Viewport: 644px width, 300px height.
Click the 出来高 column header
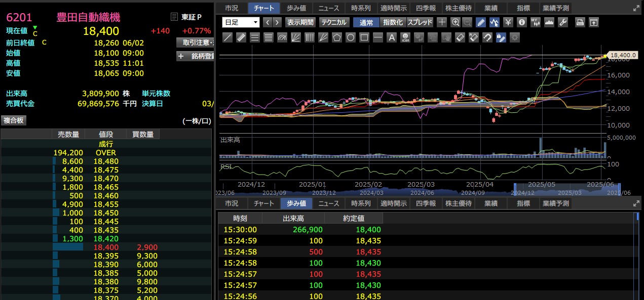click(293, 218)
